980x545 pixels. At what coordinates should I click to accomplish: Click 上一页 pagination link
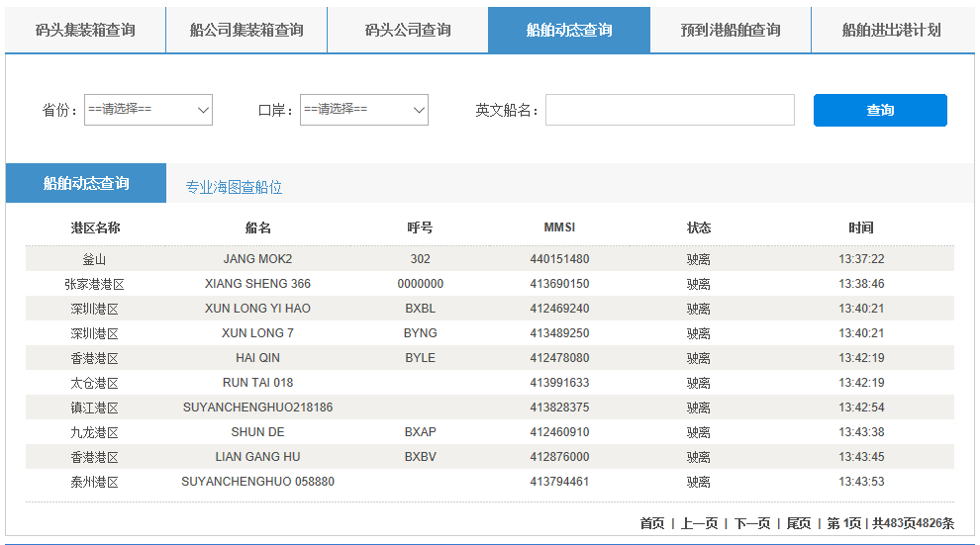699,523
